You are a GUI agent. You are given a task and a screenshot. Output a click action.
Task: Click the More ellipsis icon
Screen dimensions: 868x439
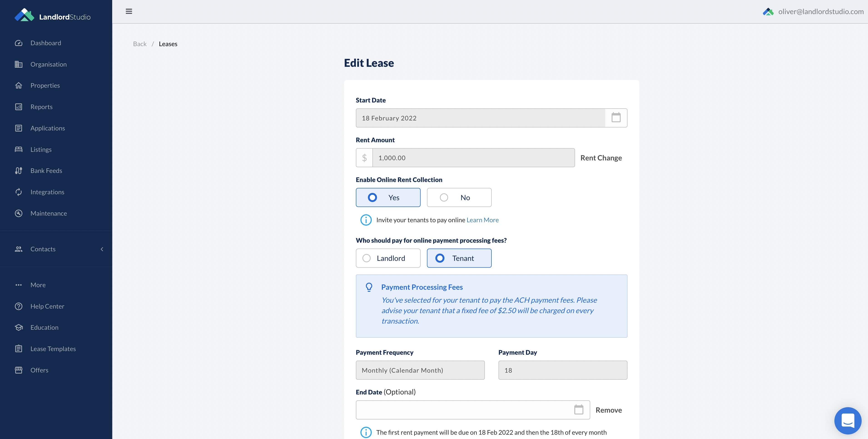[x=19, y=285]
